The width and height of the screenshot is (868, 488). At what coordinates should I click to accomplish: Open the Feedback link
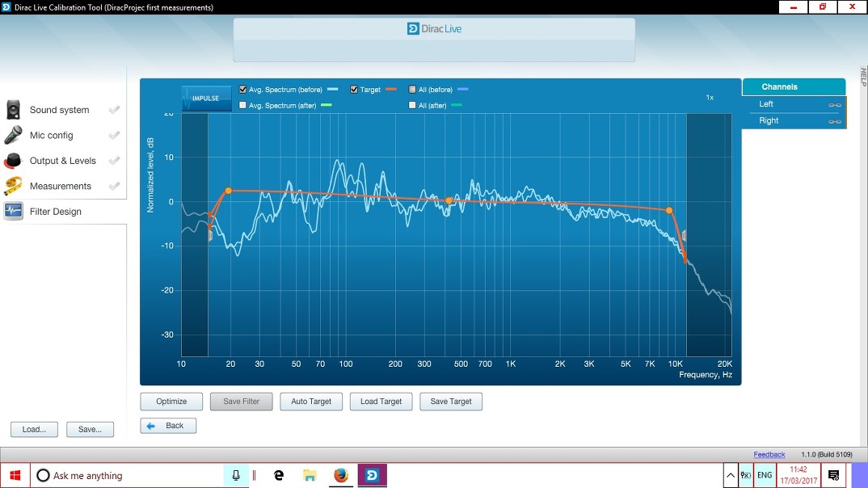coord(769,455)
